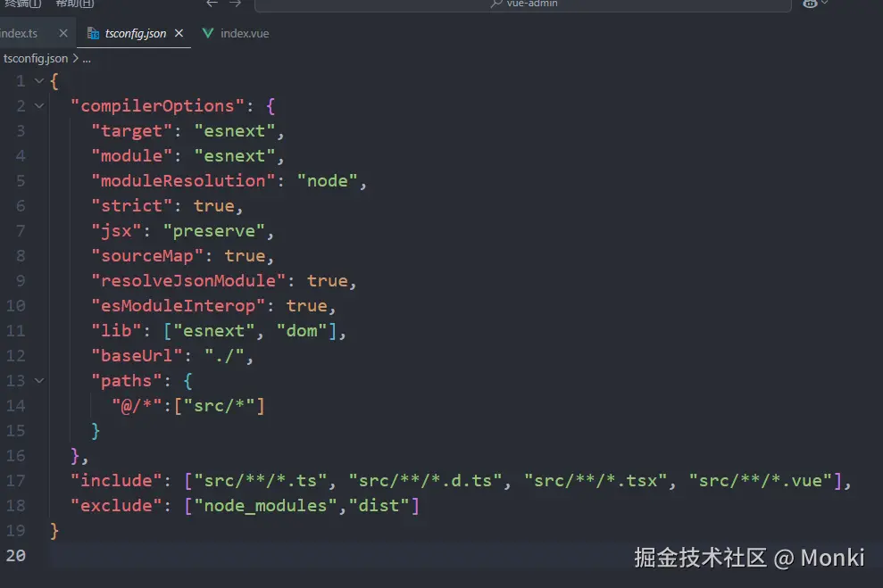The image size is (883, 588).
Task: Click tsconfig.json in the breadcrumb
Action: coord(36,59)
